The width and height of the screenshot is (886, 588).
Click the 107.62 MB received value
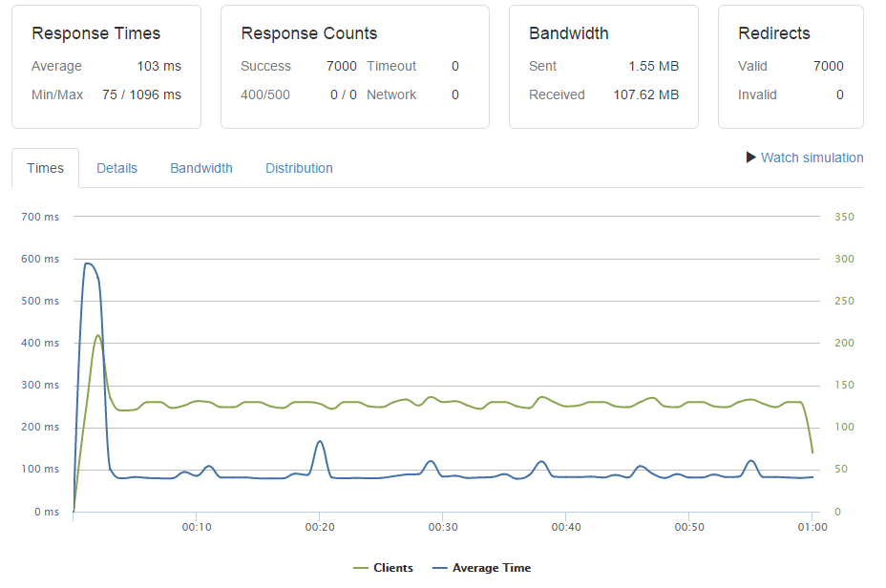point(645,94)
